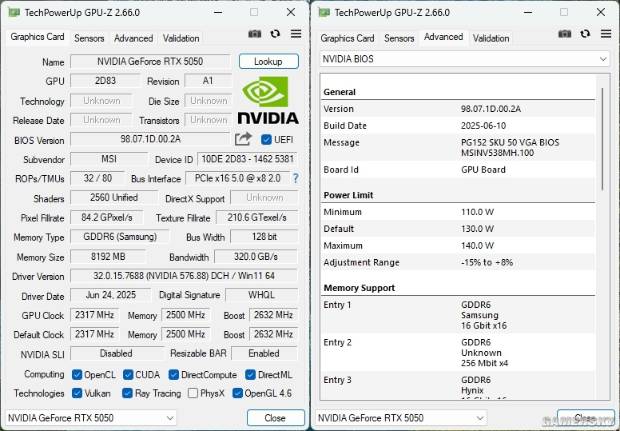
Task: Switch to Validation tab in left window
Action: [x=181, y=38]
